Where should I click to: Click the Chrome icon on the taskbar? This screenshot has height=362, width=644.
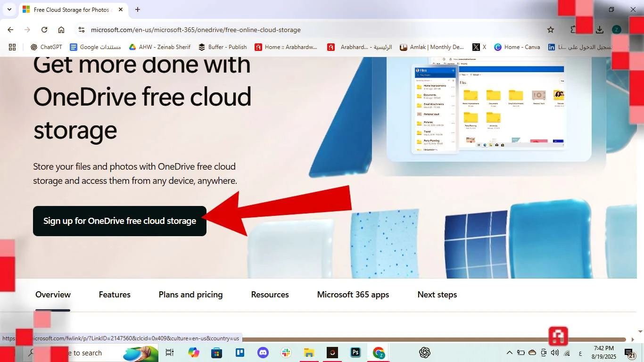coord(379,353)
